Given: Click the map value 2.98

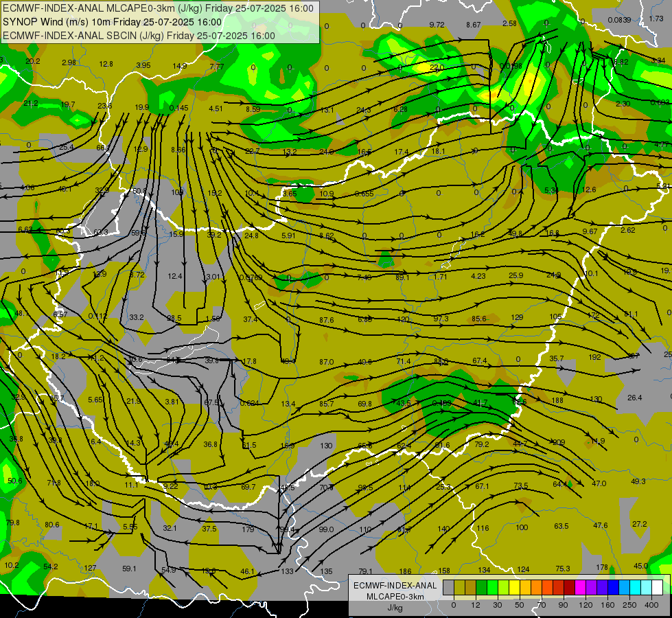Looking at the screenshot, I should [69, 62].
